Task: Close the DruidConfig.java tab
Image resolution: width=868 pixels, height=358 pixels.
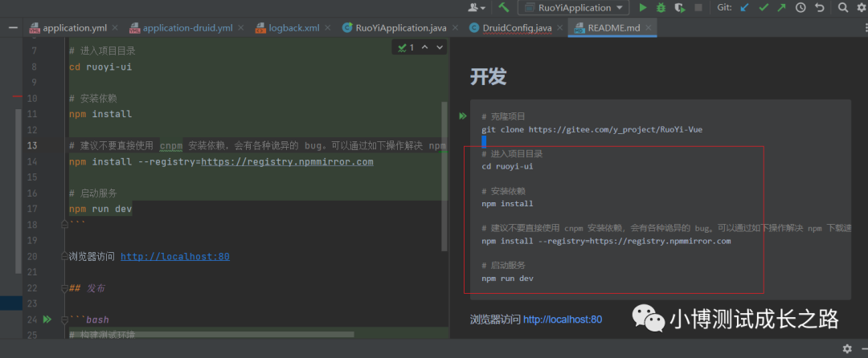Action: pos(559,27)
